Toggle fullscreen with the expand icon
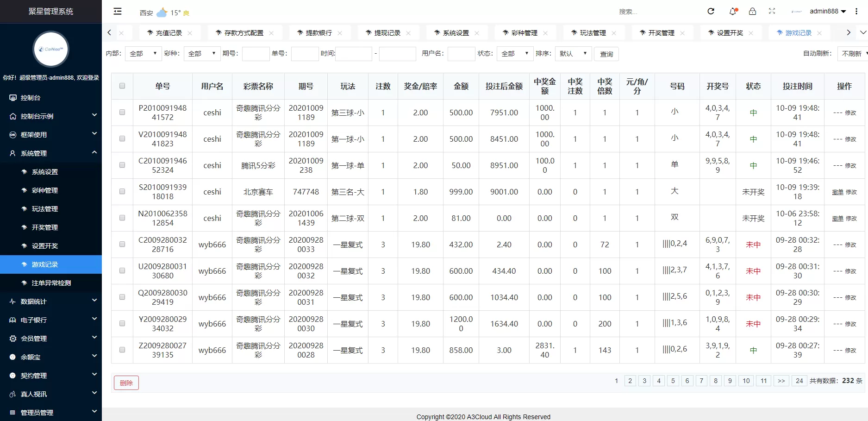868x421 pixels. tap(772, 11)
